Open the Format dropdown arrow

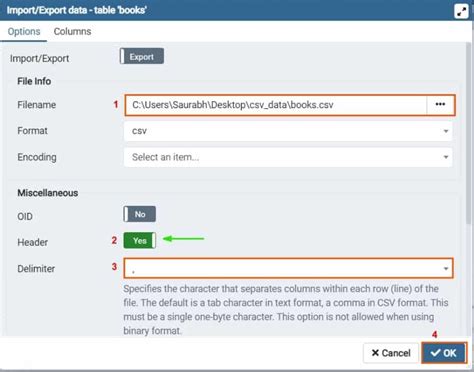pos(446,131)
